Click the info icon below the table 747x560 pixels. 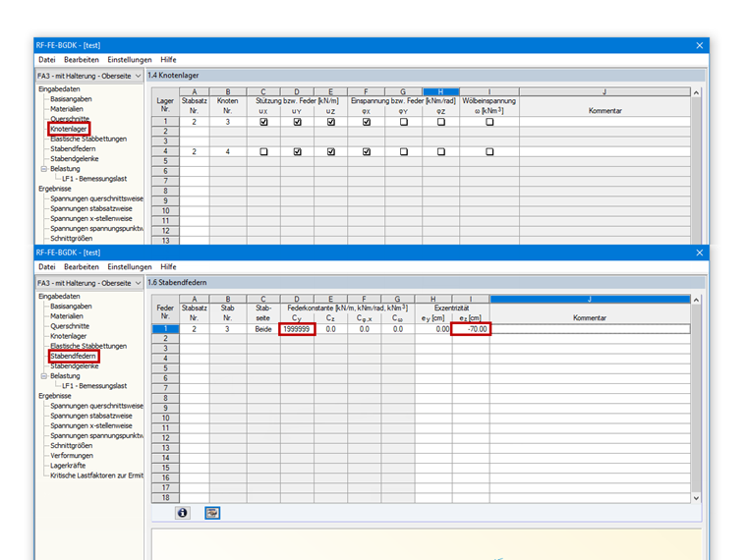(183, 513)
